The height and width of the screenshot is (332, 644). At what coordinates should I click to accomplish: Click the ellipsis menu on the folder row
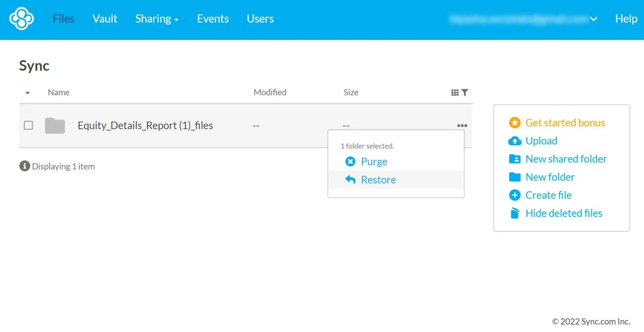coord(462,125)
